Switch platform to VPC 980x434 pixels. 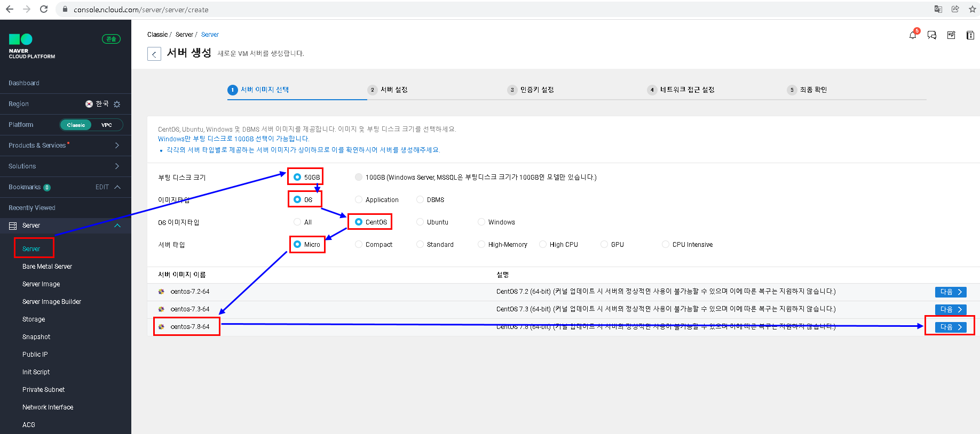pyautogui.click(x=107, y=125)
